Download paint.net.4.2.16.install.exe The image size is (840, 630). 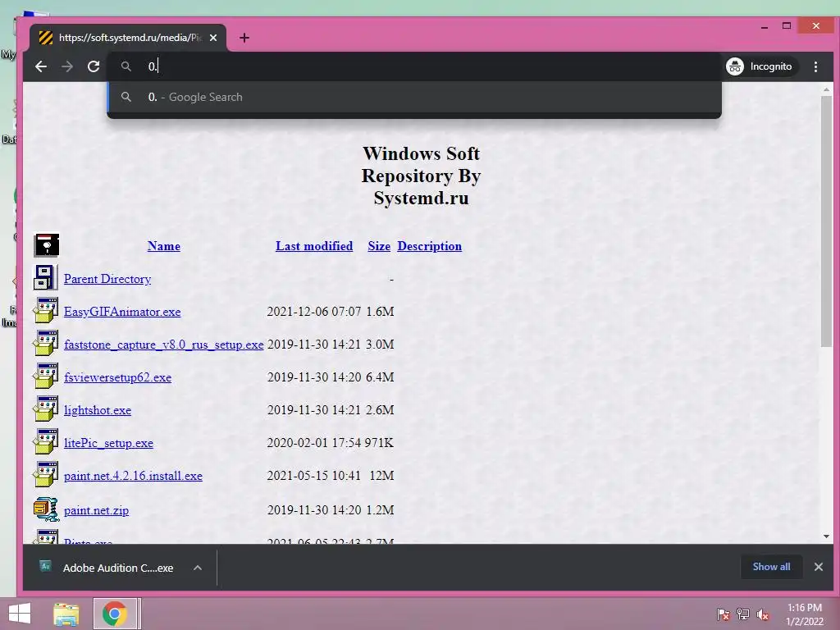[x=133, y=476]
